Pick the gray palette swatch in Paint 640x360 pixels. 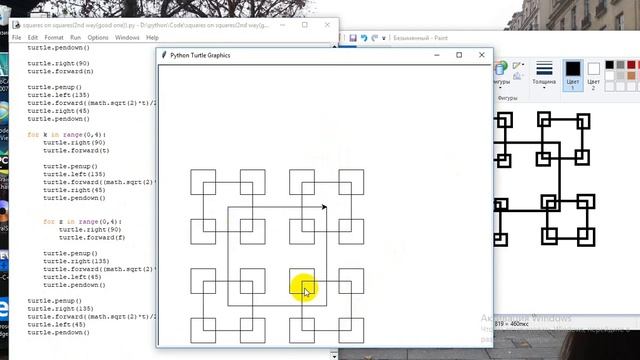620,65
